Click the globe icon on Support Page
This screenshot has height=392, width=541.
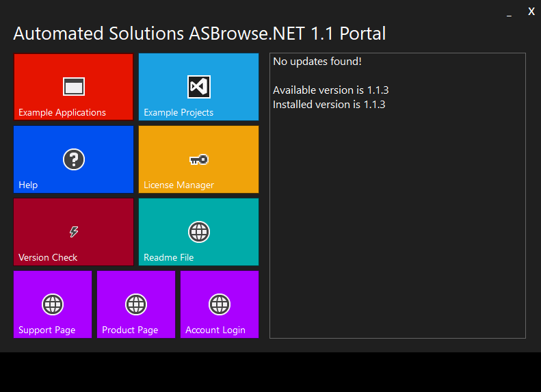point(53,304)
